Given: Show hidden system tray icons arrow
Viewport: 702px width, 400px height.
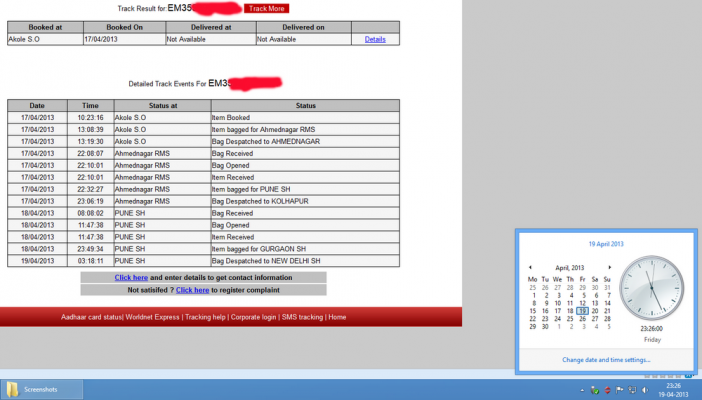Looking at the screenshot, I should coord(582,390).
